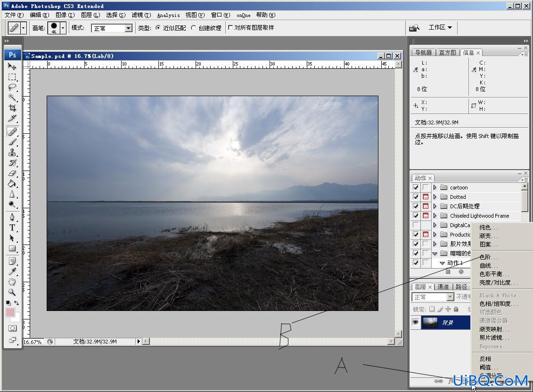Select the Rectangle shape tool
Screen dimensions: 533x392
pos(12,248)
